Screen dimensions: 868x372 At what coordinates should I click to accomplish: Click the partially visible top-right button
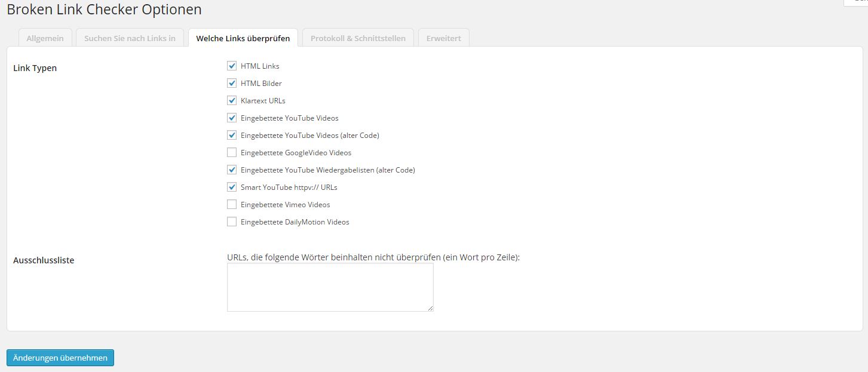point(856,2)
